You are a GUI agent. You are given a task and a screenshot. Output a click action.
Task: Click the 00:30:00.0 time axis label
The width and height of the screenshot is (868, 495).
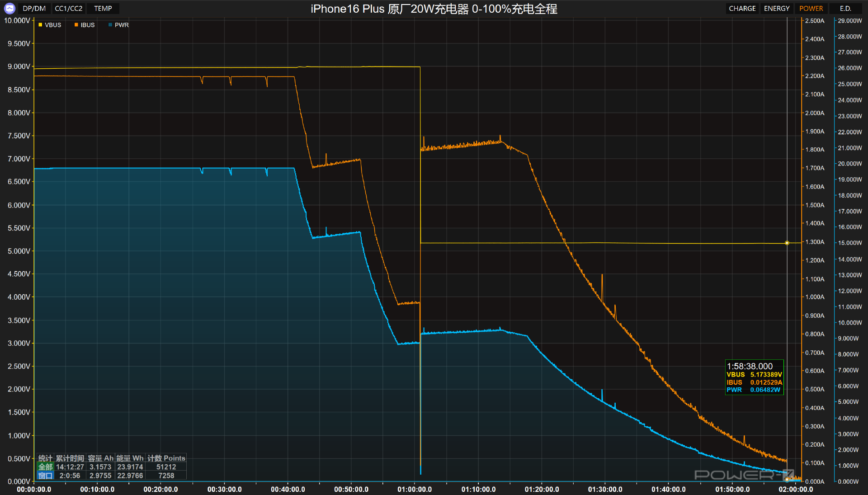[x=225, y=489]
